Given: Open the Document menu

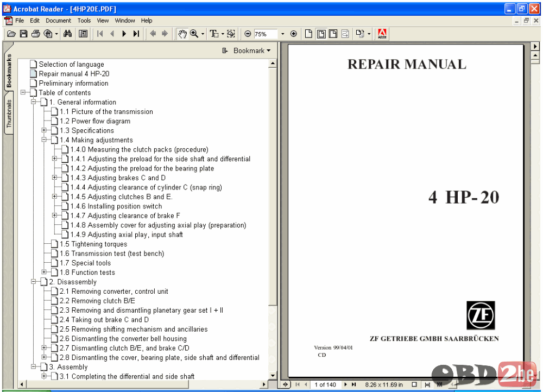Looking at the screenshot, I should 58,21.
